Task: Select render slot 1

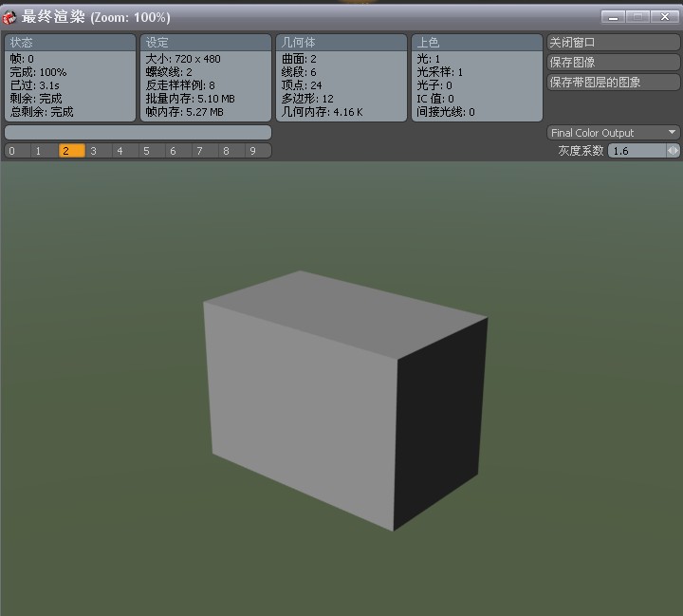Action: click(44, 151)
